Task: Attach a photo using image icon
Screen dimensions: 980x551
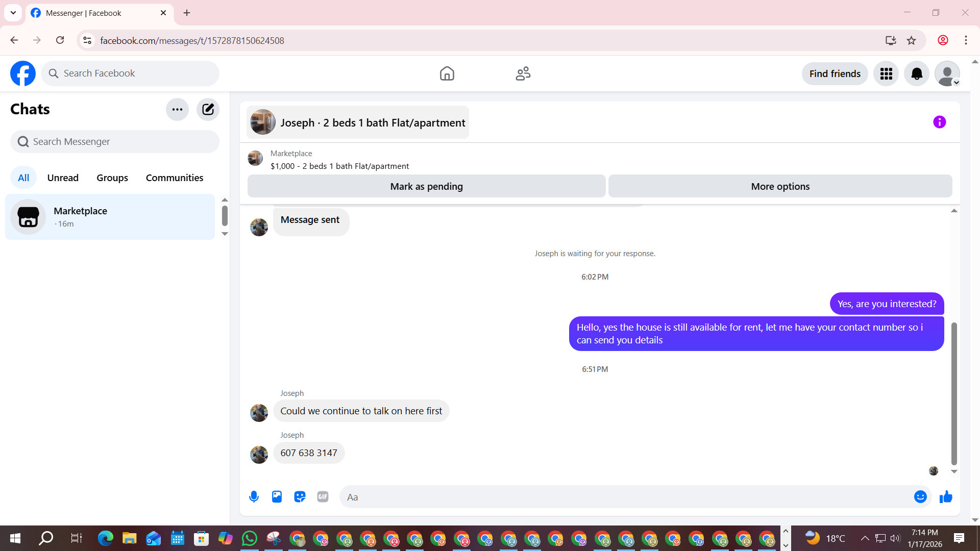Action: tap(277, 496)
